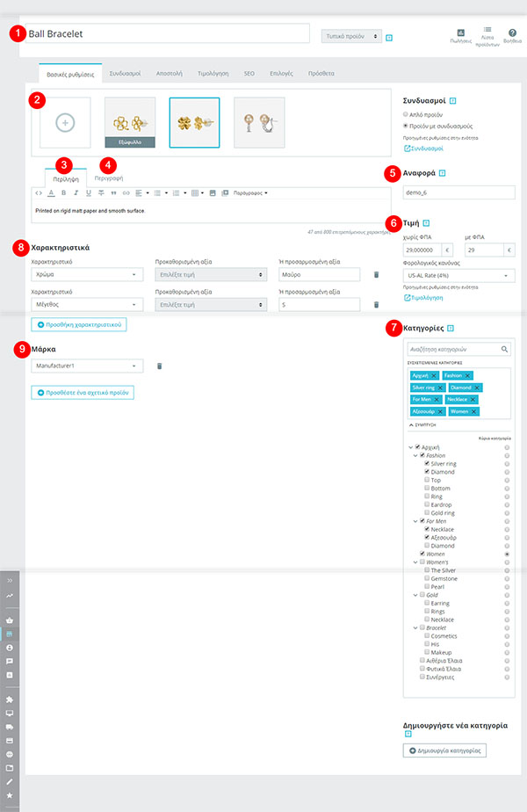Open the Περιγραφή description tab

[109, 178]
